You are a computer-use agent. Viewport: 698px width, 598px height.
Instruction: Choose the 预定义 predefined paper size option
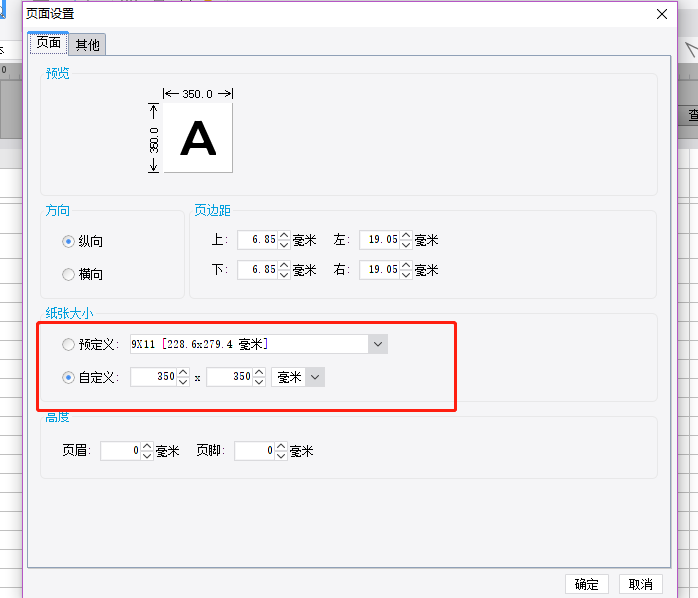pos(68,344)
